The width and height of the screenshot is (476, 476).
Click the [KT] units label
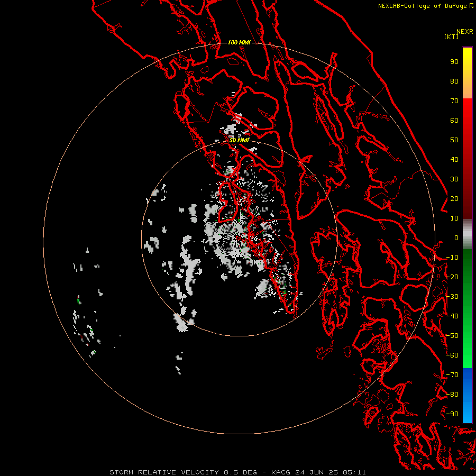[451, 36]
